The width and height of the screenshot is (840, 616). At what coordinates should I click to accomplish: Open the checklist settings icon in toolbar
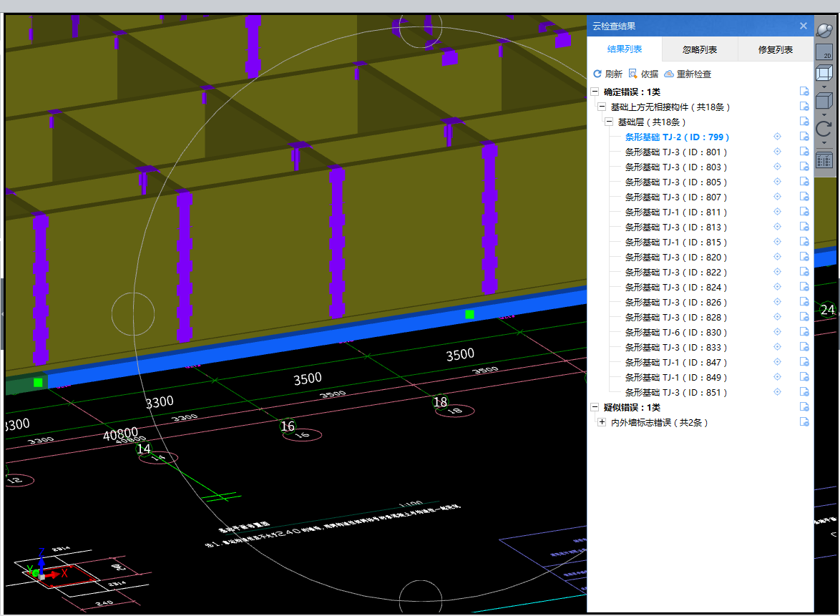[x=824, y=160]
